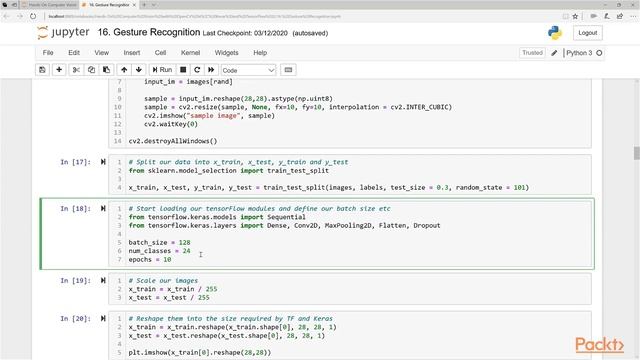This screenshot has width=640, height=360.
Task: Click the epochs = 10 line
Action: (150, 260)
